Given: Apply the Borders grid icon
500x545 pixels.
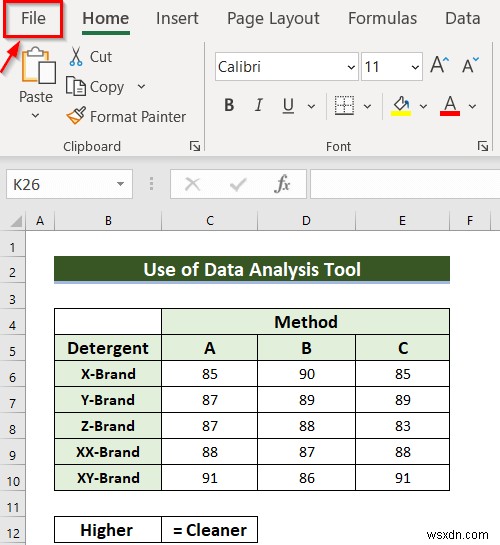Looking at the screenshot, I should pos(344,105).
